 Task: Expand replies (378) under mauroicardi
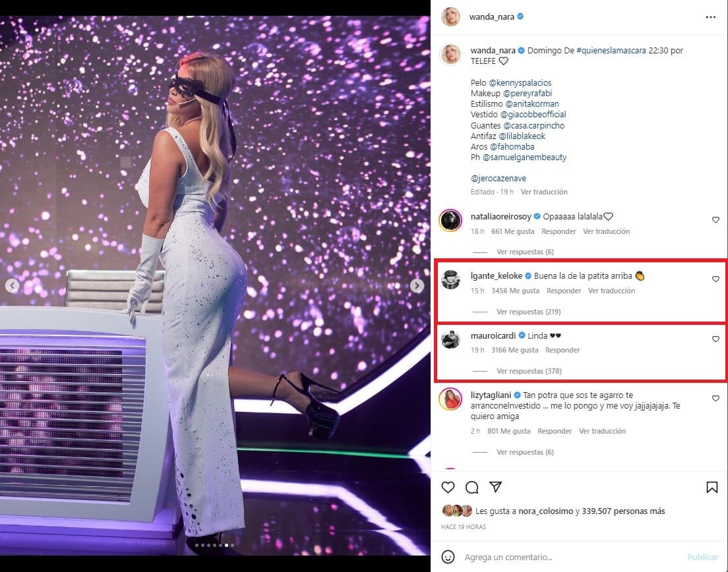[529, 371]
